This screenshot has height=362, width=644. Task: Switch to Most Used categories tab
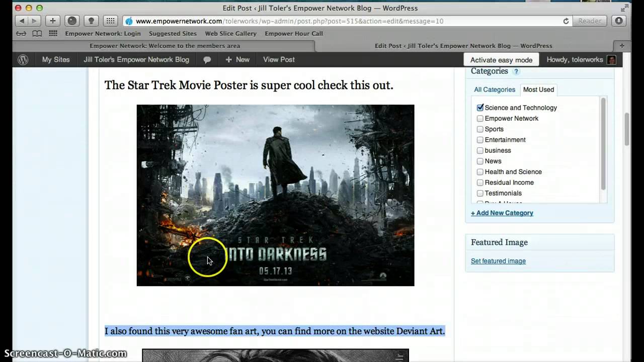click(x=538, y=89)
